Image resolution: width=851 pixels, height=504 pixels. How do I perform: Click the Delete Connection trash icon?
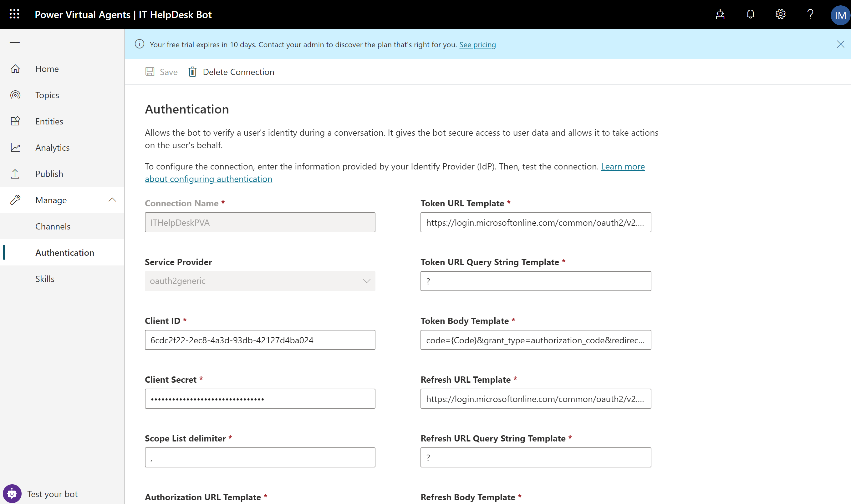pos(192,72)
